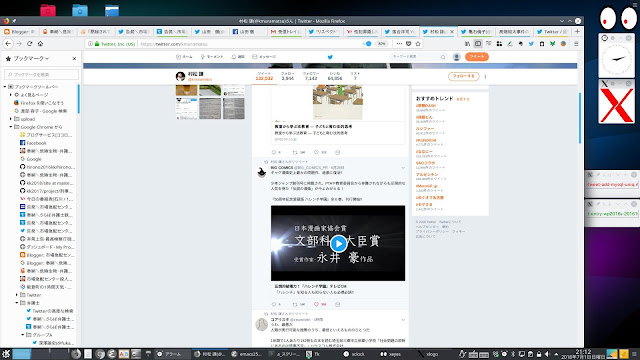This screenshot has height=360, width=640.
Task: Toggle the sidebar button in toolbar
Action: tap(478, 44)
